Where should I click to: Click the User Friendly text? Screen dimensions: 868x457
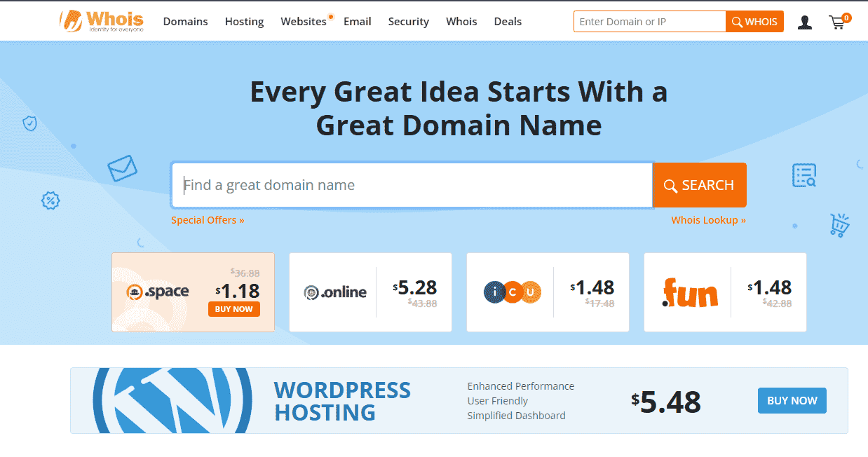tap(498, 401)
